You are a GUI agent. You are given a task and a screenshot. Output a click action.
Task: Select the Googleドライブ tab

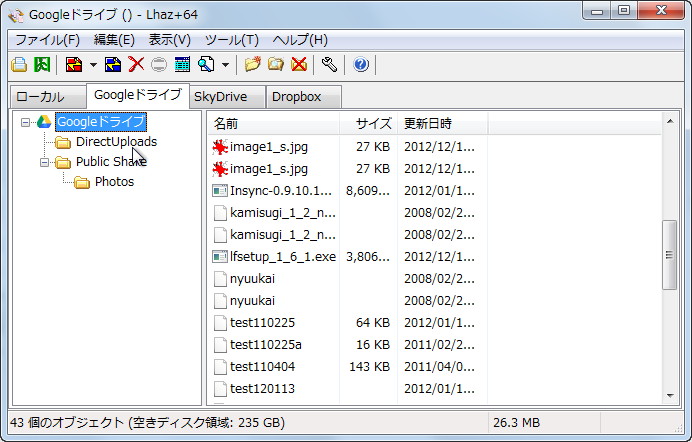coord(138,95)
